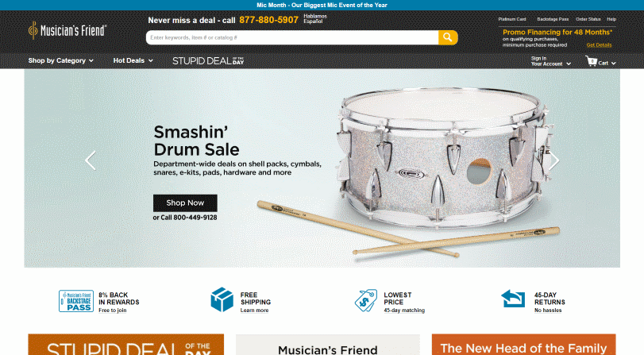Click the Shop Now button

(x=185, y=203)
